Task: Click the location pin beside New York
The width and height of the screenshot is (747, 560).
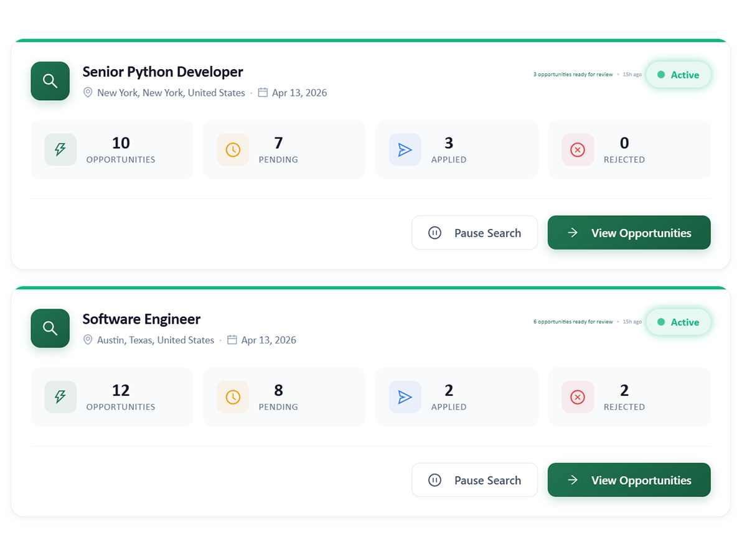Action: point(88,93)
